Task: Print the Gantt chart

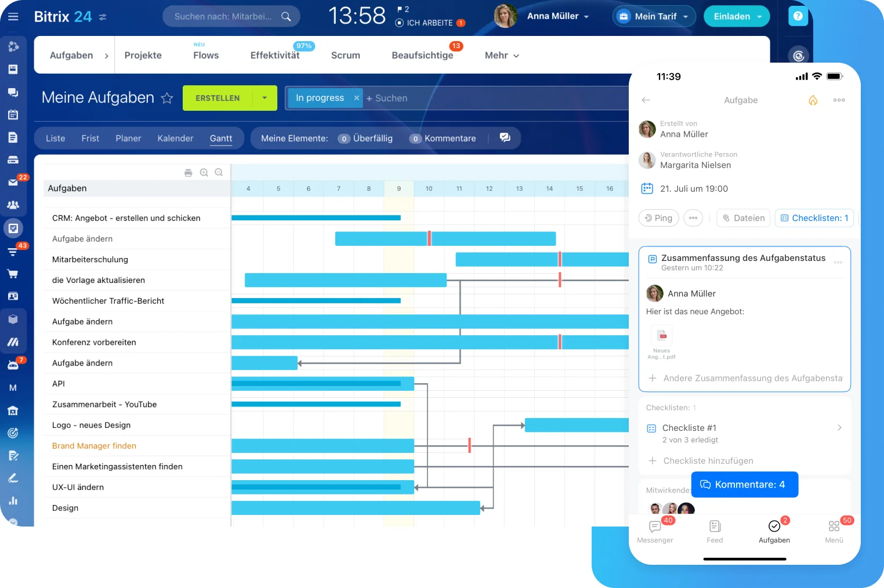Action: [188, 172]
